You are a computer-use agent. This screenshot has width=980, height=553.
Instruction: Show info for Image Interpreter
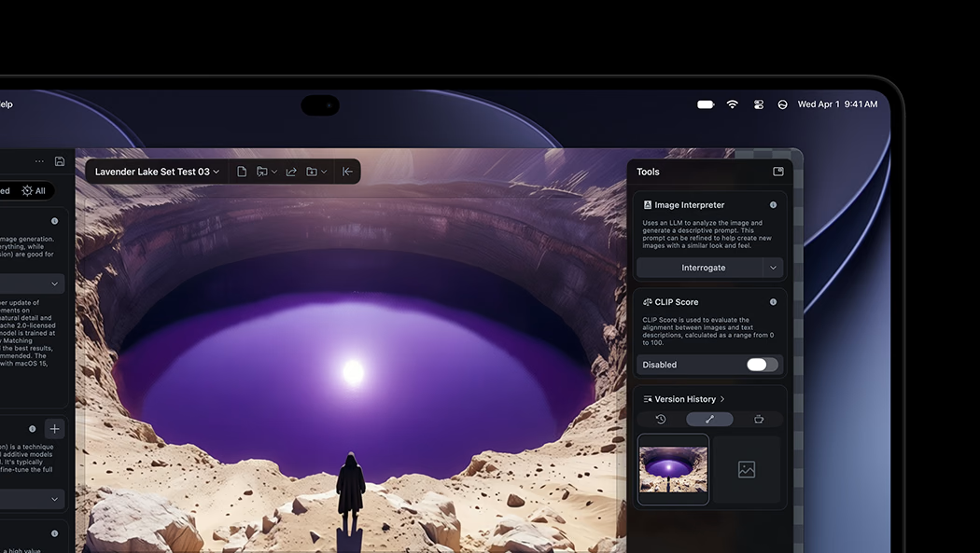point(773,205)
